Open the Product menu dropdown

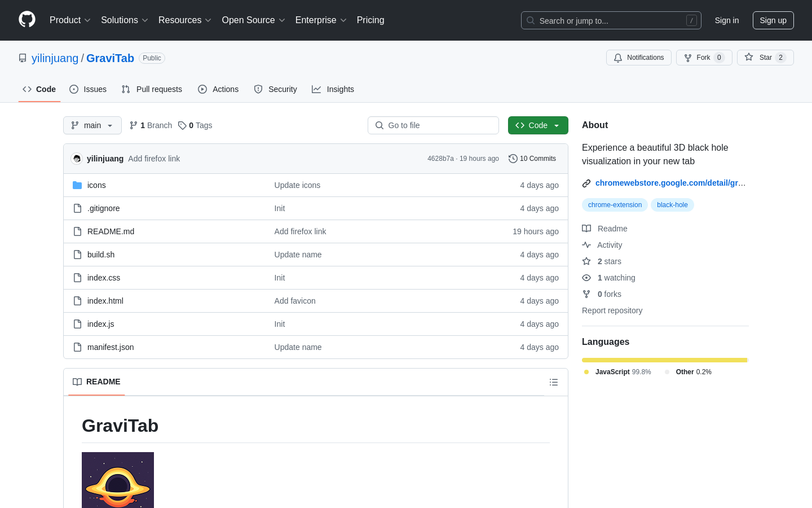tap(70, 20)
